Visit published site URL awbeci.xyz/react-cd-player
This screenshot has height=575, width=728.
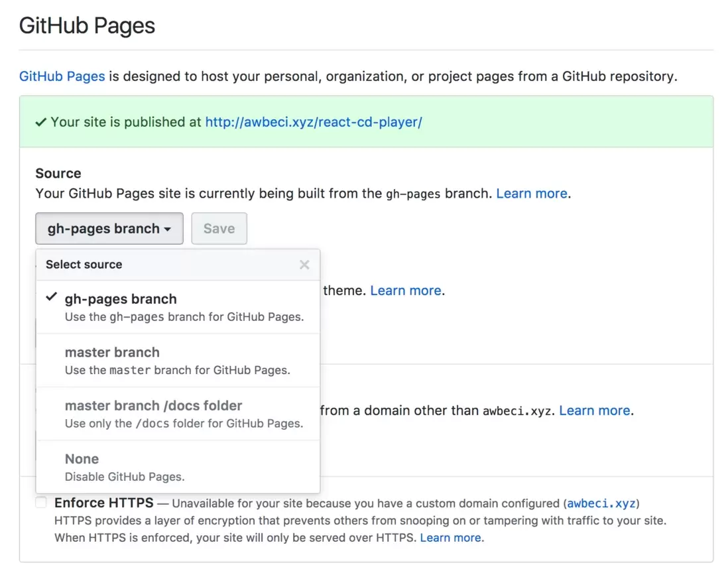tap(314, 122)
